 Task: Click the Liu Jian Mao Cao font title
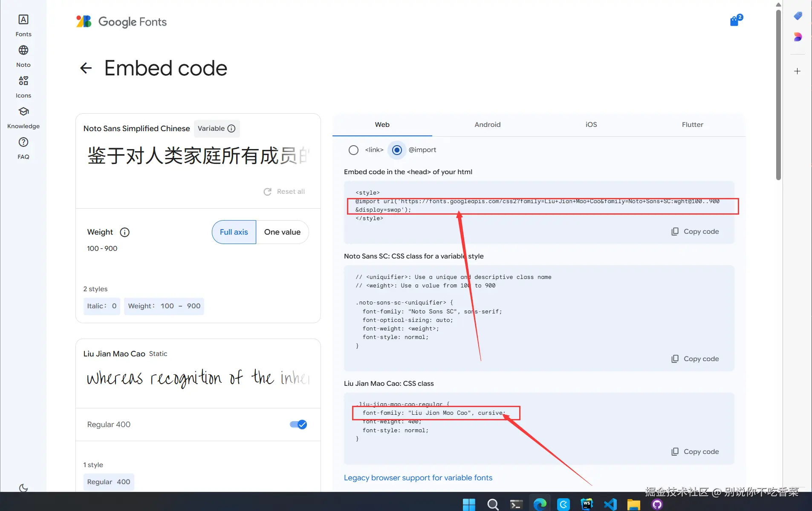[114, 354]
